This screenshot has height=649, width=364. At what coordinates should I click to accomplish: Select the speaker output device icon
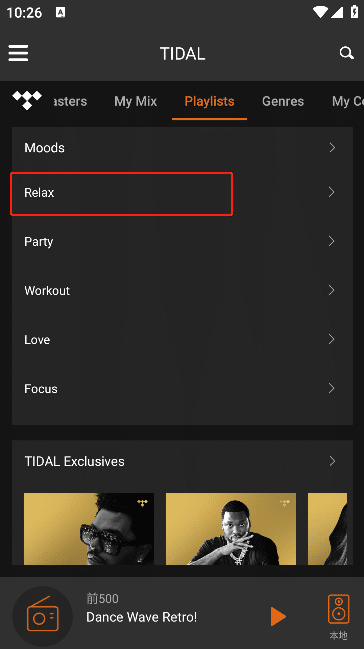pos(339,609)
